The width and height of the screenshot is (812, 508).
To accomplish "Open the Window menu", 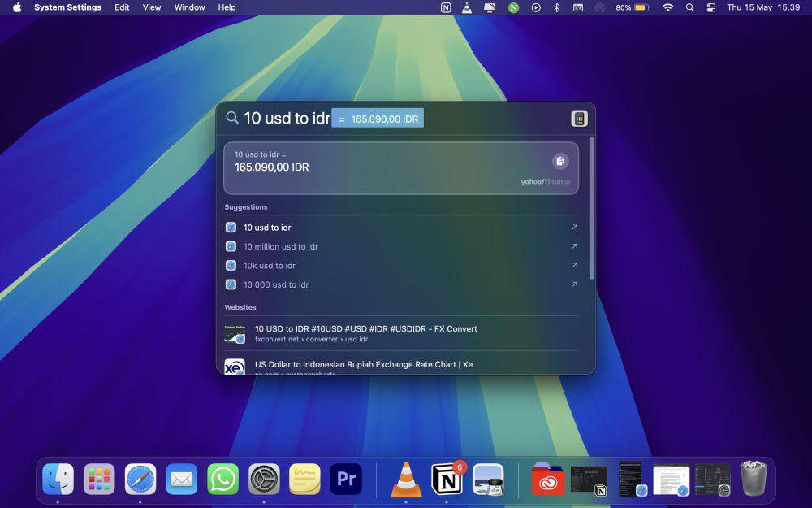I will click(189, 7).
